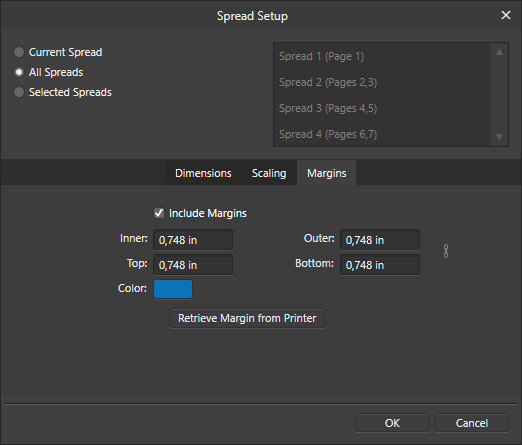Confirm the dialog with OK
This screenshot has height=445, width=522.
pos(392,423)
